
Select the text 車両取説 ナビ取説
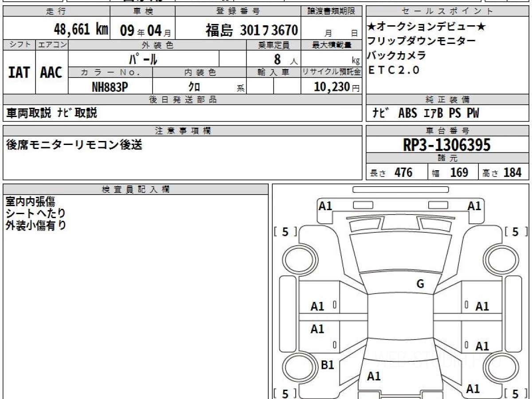pos(51,113)
